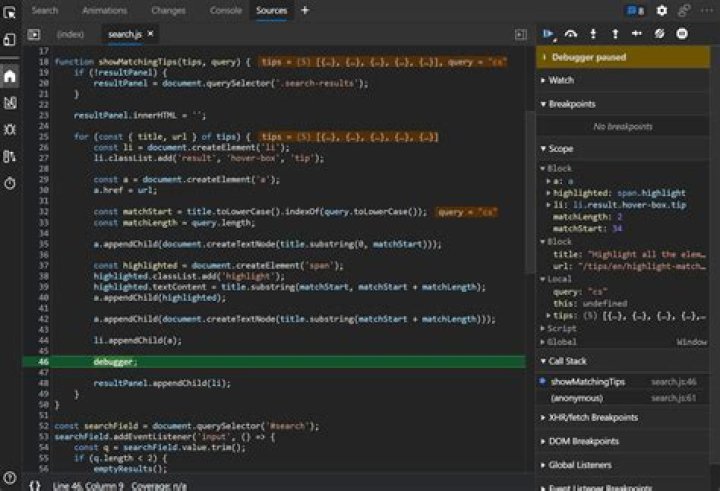Image resolution: width=720 pixels, height=491 pixels.
Task: Switch to the Changes tab
Action: [168, 10]
